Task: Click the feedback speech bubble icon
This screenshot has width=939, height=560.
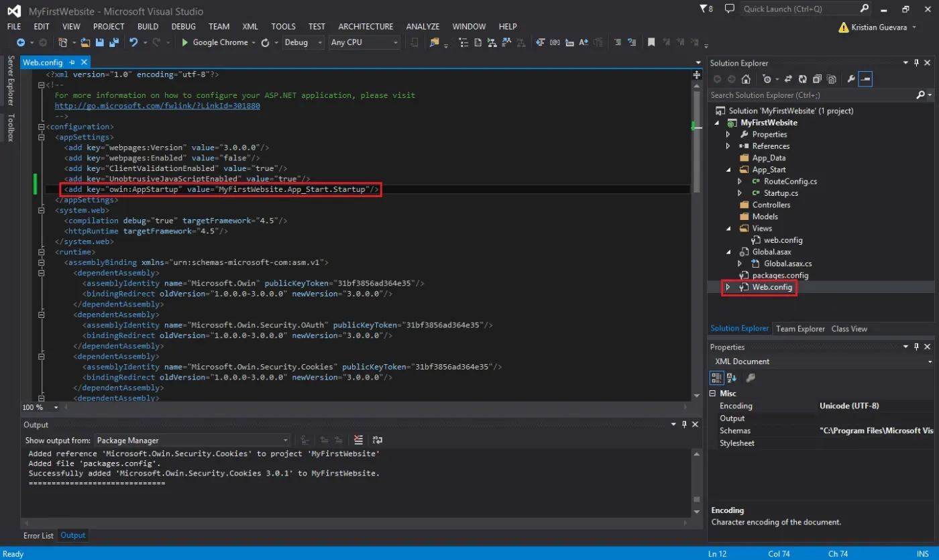Action: pyautogui.click(x=730, y=9)
